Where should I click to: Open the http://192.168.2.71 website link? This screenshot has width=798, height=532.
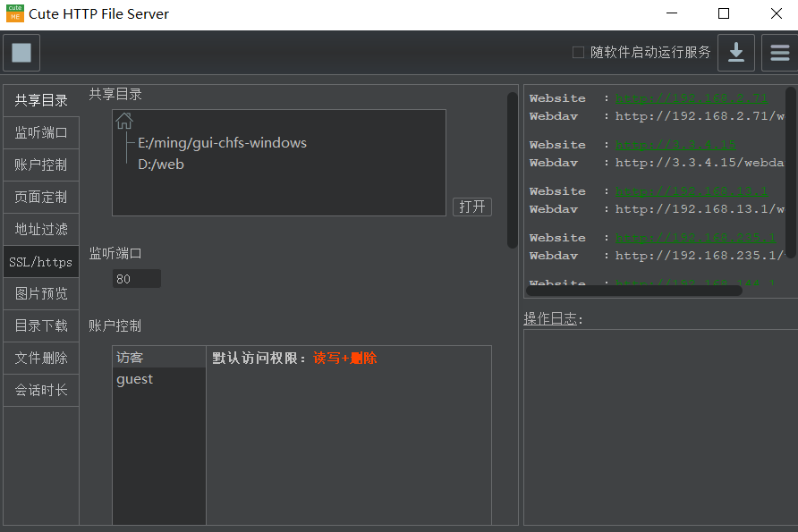pos(692,97)
